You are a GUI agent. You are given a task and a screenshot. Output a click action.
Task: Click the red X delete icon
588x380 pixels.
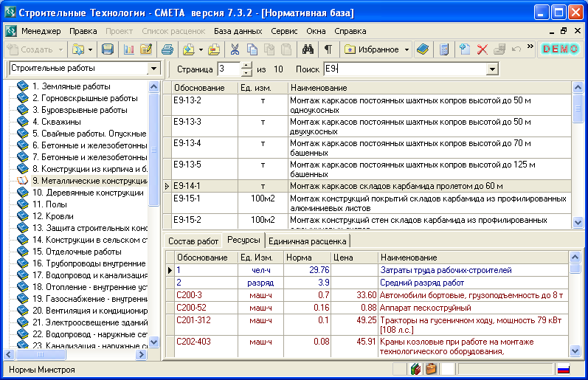(482, 49)
